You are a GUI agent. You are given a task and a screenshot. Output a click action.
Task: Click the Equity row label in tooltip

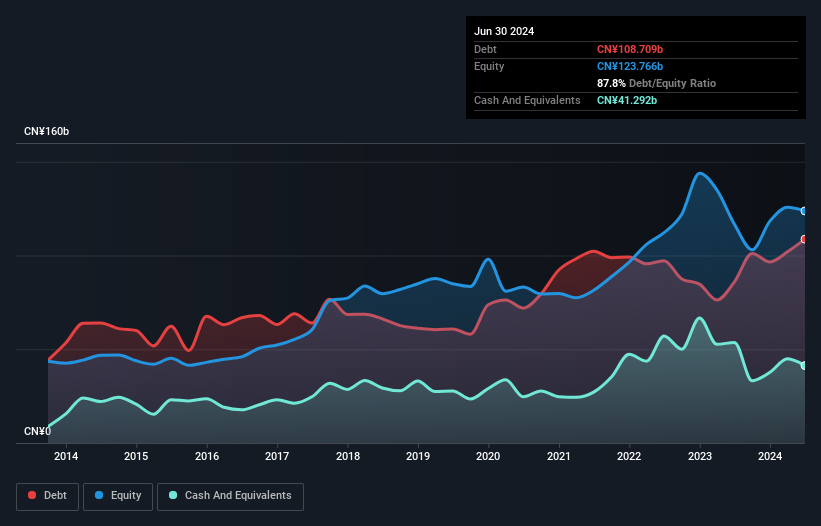coord(489,66)
